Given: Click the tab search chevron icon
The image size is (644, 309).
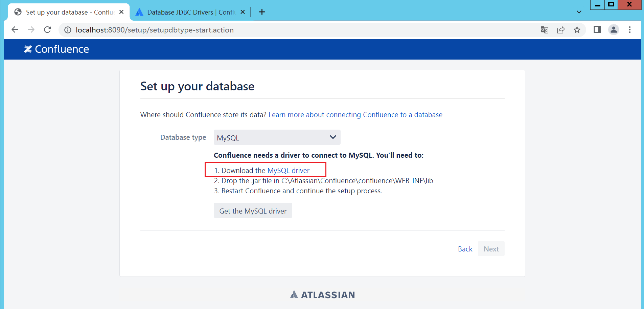Looking at the screenshot, I should (579, 12).
